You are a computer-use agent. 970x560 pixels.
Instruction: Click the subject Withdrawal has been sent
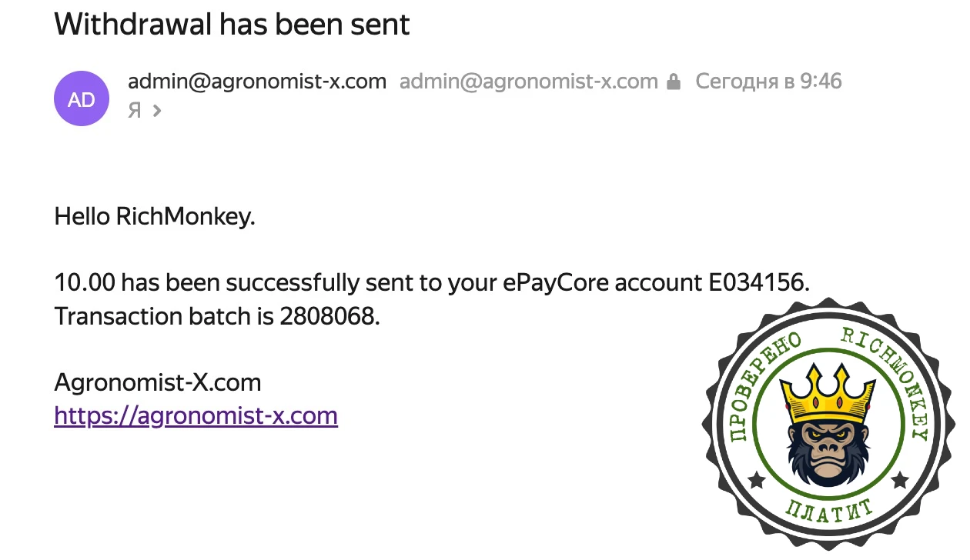[x=232, y=24]
